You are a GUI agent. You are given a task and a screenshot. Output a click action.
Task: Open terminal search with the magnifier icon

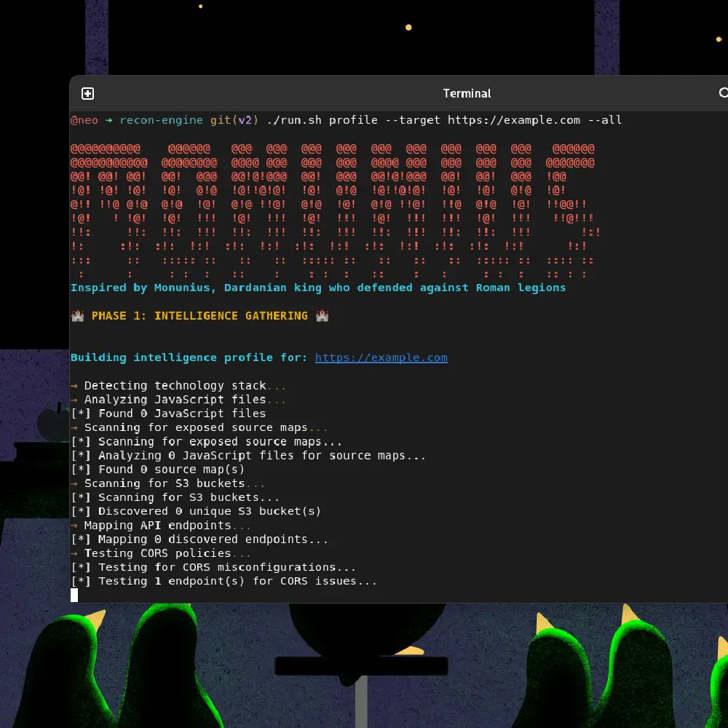[x=723, y=93]
